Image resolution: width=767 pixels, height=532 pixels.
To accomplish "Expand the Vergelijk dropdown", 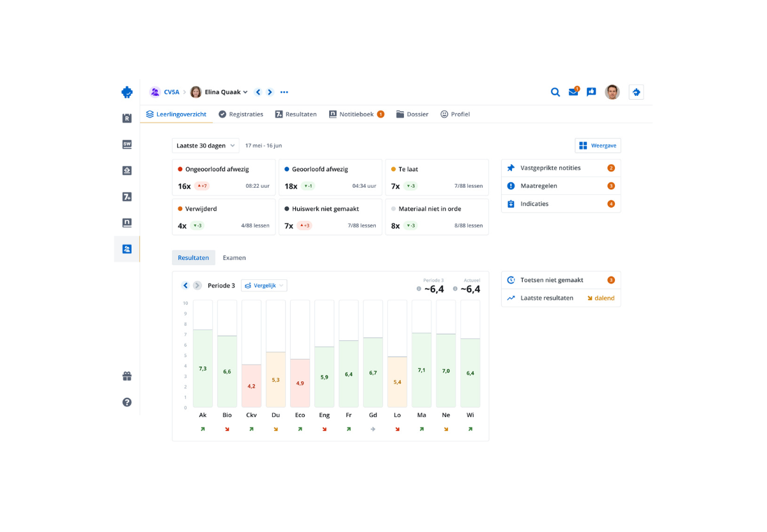I will [264, 285].
